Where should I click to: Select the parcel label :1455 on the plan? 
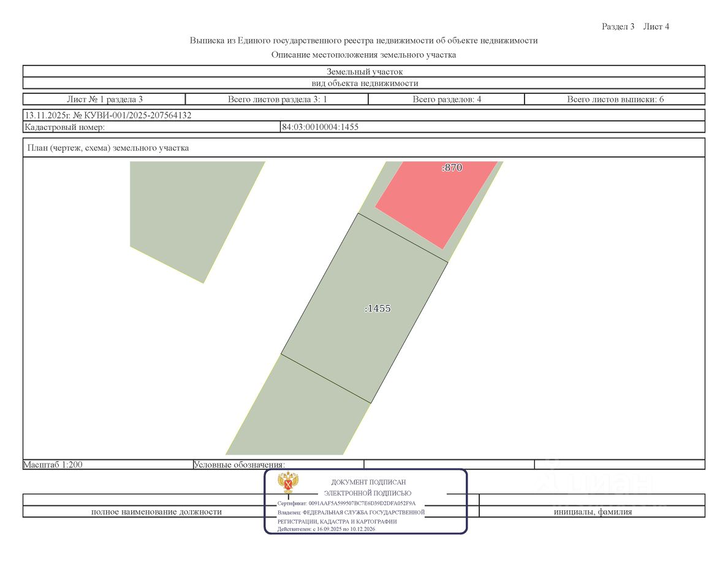pyautogui.click(x=377, y=308)
